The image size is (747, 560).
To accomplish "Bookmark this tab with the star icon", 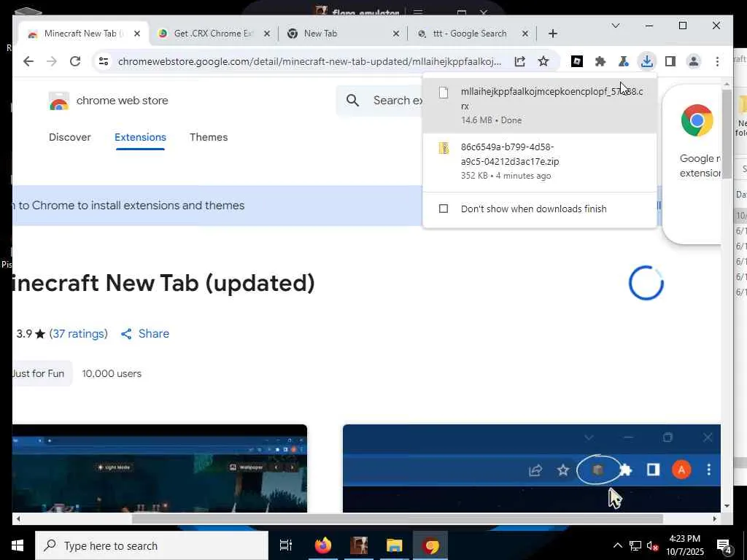I will 543,61.
